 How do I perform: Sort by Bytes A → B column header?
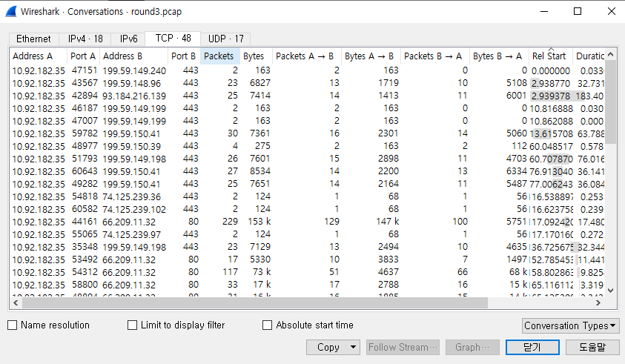pyautogui.click(x=371, y=56)
